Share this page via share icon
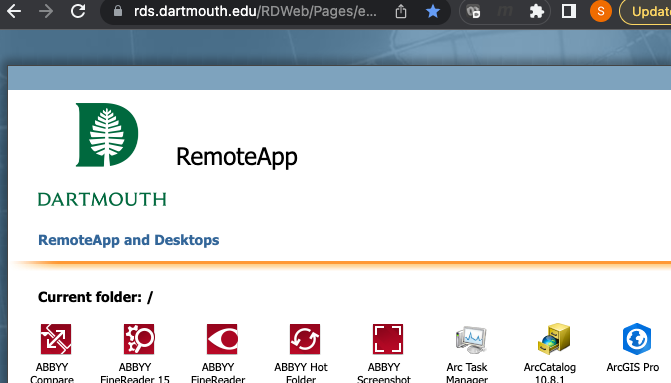 coord(401,12)
